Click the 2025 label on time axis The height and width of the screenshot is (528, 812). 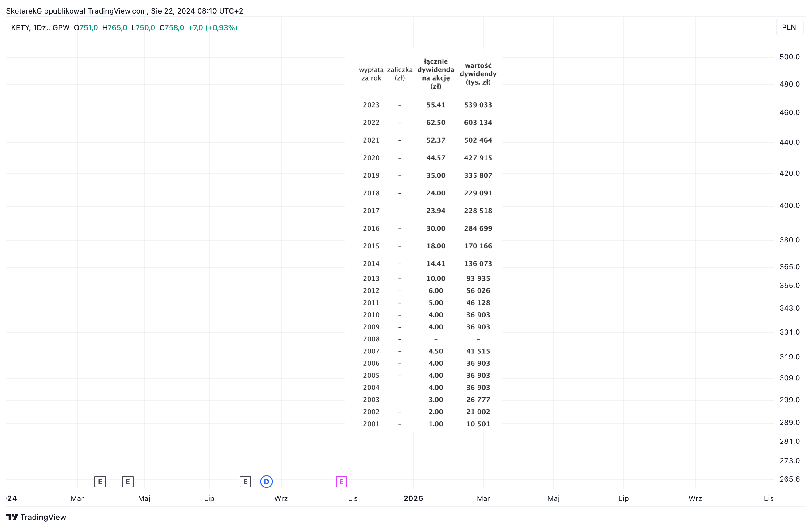point(413,498)
